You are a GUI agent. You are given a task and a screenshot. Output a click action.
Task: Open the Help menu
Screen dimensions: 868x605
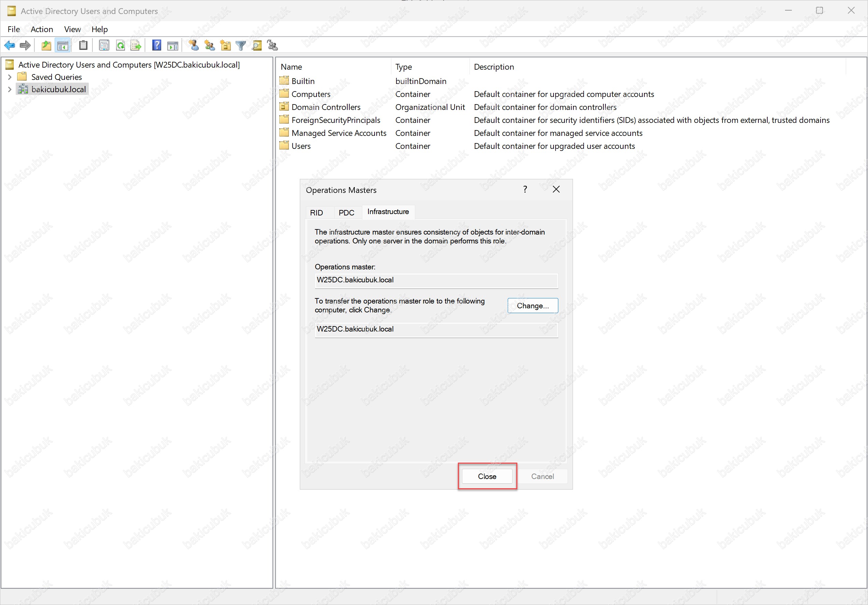99,29
